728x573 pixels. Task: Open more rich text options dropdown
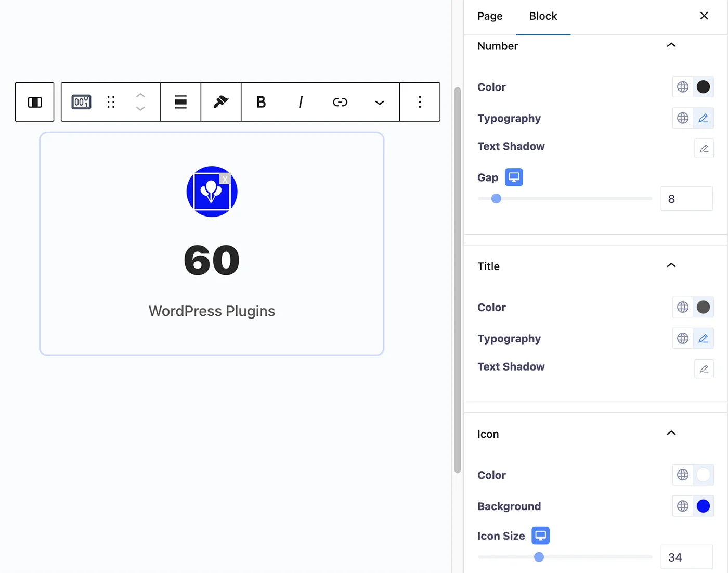(x=380, y=103)
